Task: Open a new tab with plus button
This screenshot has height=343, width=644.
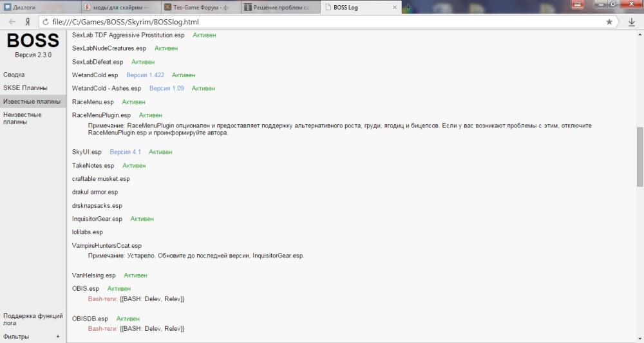Action: coord(408,7)
